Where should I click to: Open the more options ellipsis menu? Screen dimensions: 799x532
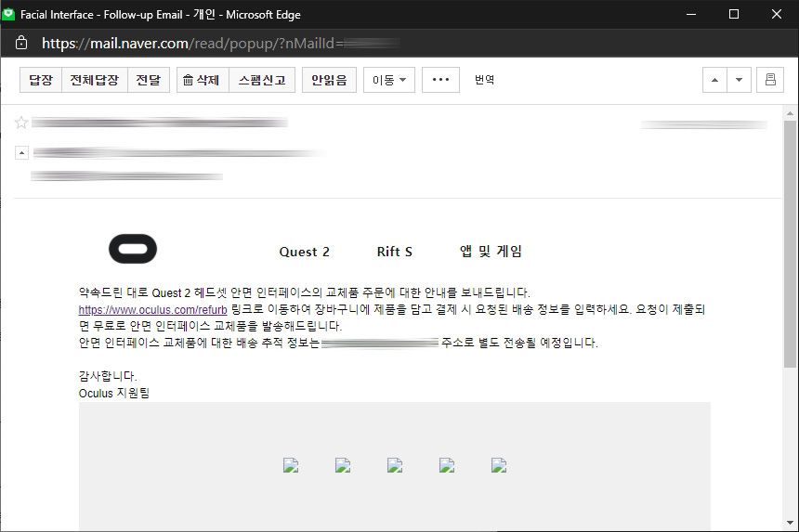pos(440,80)
